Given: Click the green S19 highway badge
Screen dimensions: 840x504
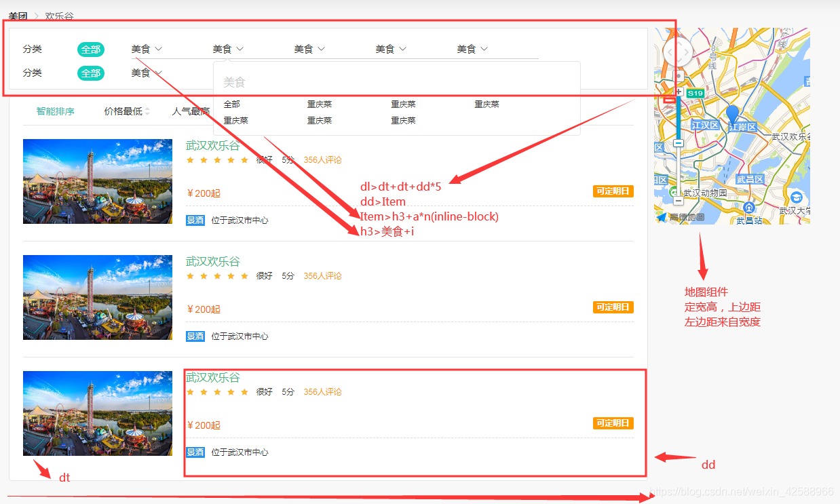Looking at the screenshot, I should click(x=695, y=93).
